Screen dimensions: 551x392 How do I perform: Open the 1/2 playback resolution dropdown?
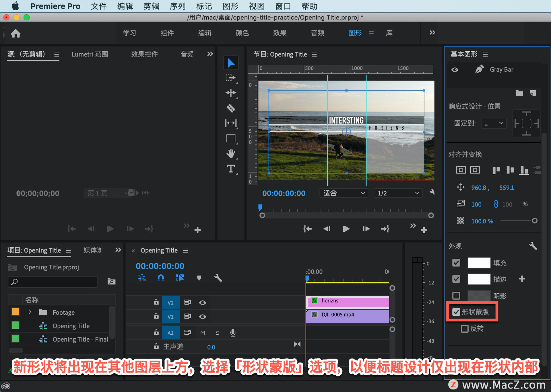(398, 193)
